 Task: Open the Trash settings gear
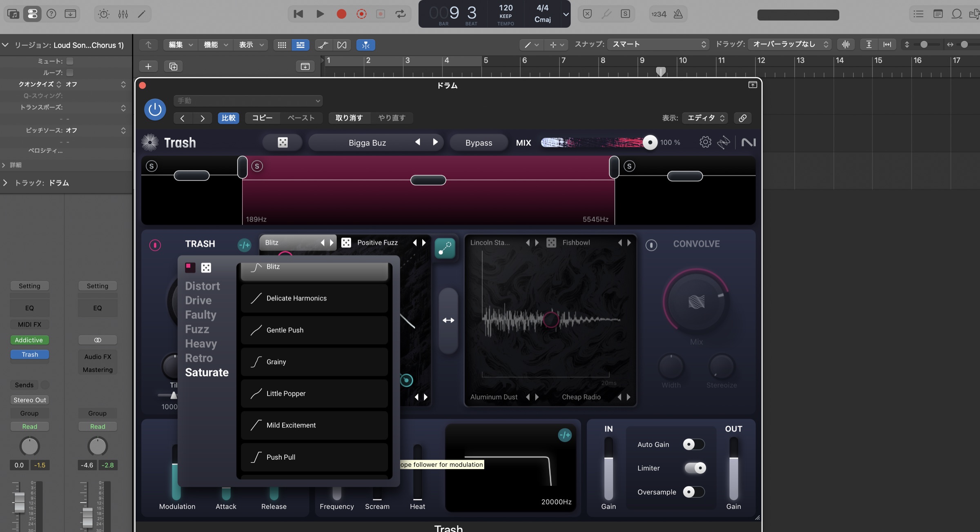(x=705, y=142)
